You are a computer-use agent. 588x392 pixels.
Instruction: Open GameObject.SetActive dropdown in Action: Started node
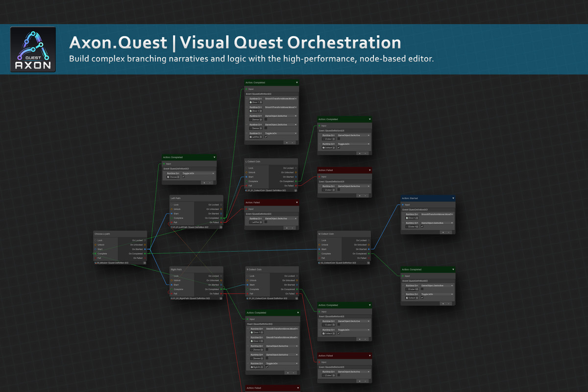click(x=437, y=223)
